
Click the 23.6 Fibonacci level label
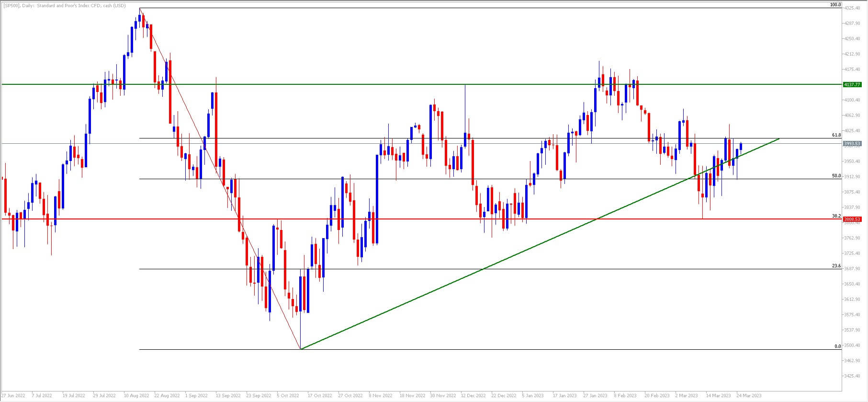click(x=836, y=266)
